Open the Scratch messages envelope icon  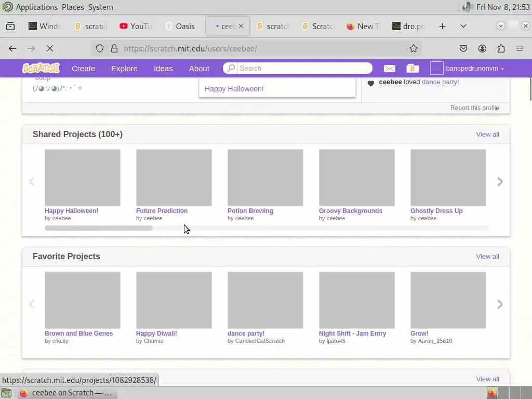[x=389, y=69]
